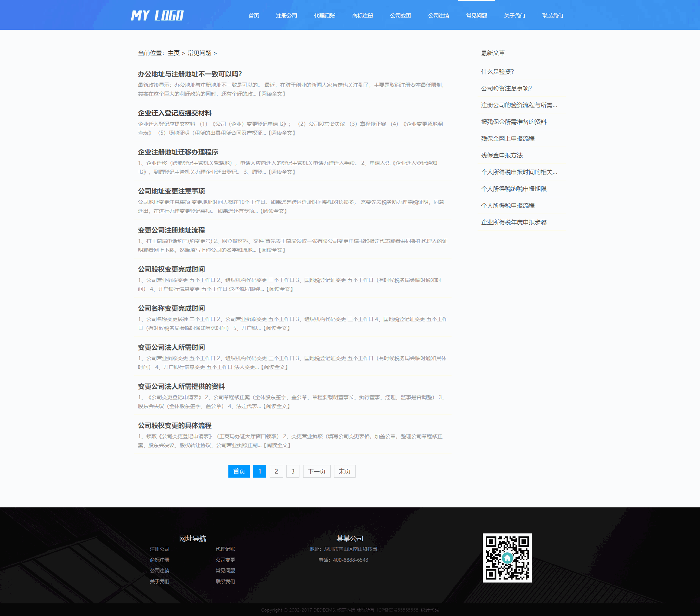Click footer link 关于我们
Viewport: 700px width, 616px height.
pos(160,581)
